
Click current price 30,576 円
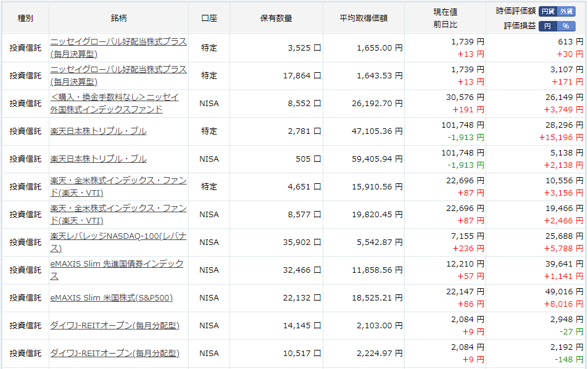(x=465, y=97)
